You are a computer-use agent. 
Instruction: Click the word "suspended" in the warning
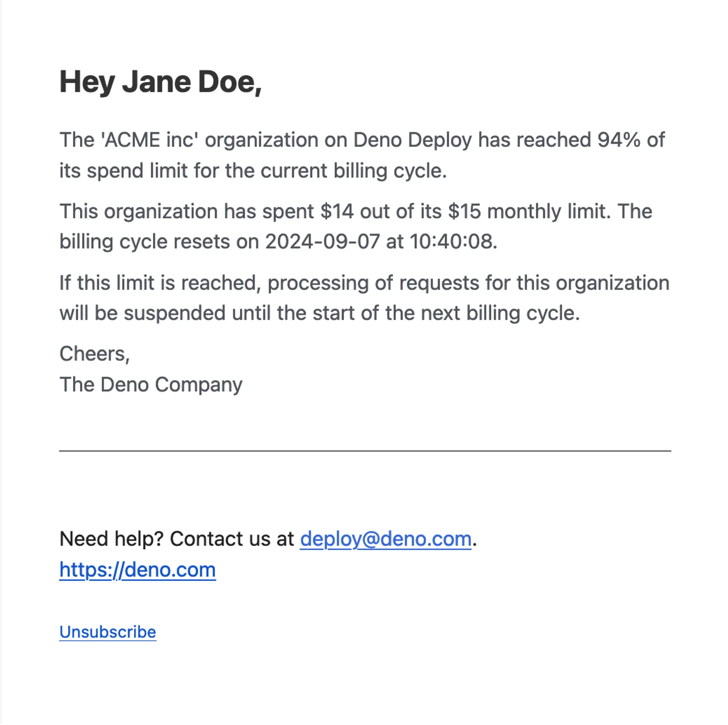coord(174,313)
